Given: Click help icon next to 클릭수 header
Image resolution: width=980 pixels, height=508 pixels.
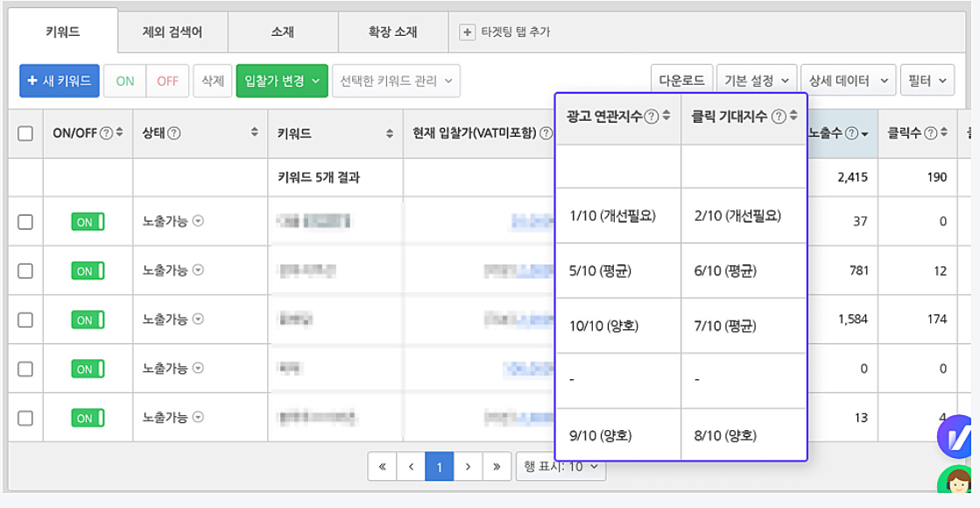Looking at the screenshot, I should click(931, 133).
